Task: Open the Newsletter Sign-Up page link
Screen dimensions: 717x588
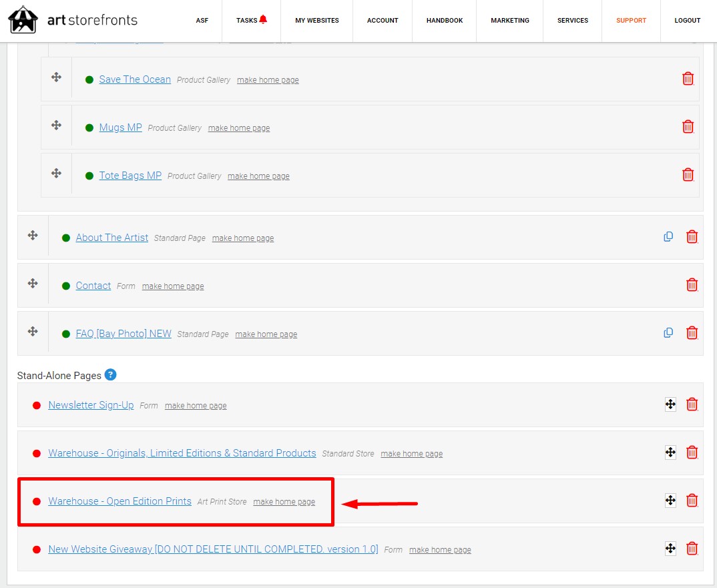Action: pos(91,404)
